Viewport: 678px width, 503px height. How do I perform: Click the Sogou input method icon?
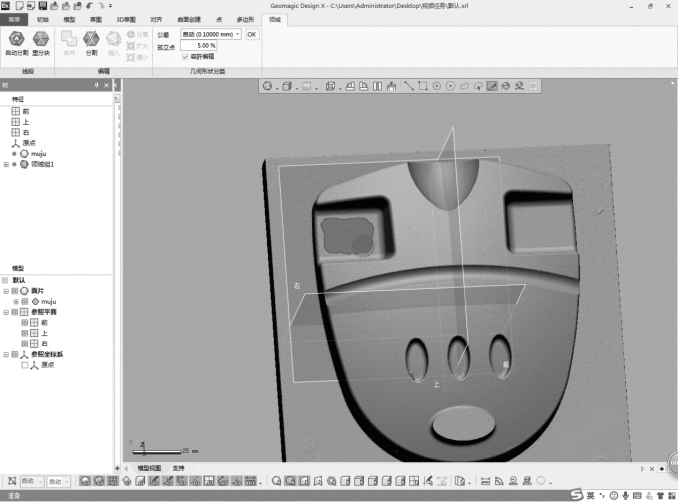pyautogui.click(x=578, y=495)
